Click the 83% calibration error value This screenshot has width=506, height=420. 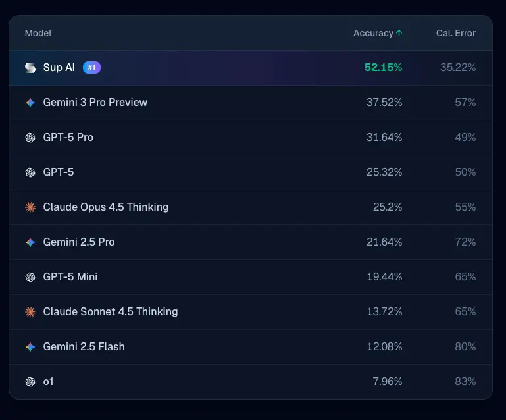pos(465,381)
